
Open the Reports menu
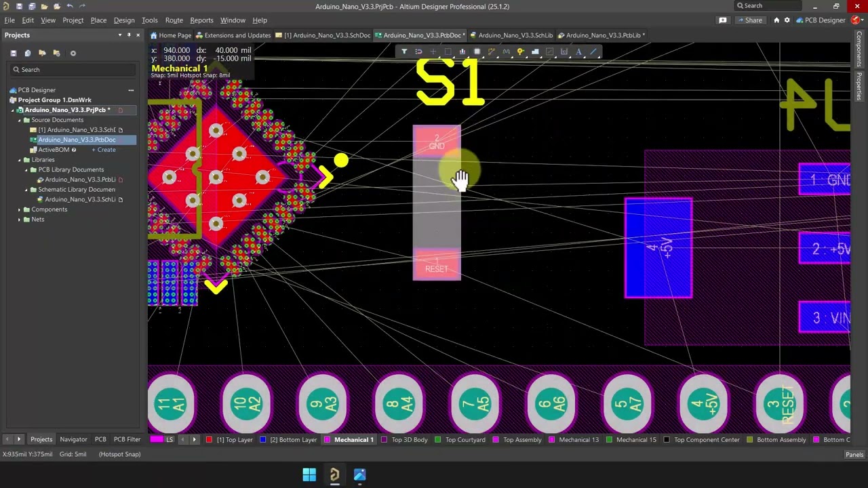[x=201, y=20]
